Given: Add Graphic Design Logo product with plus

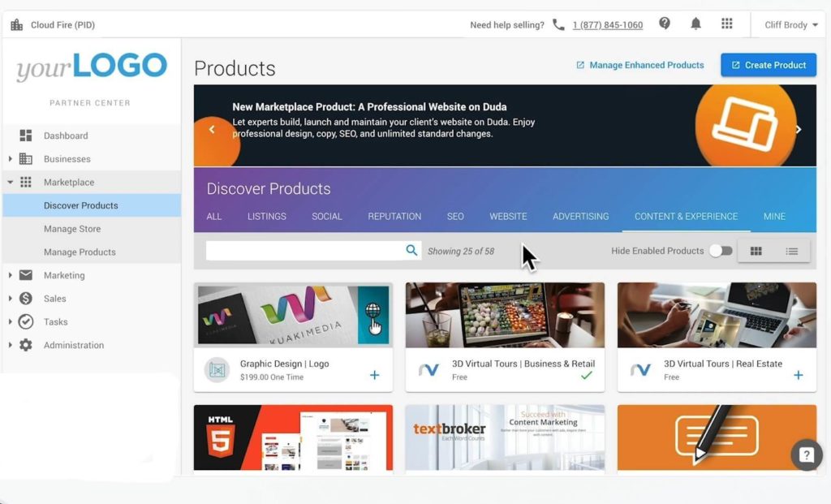Looking at the screenshot, I should pyautogui.click(x=374, y=375).
